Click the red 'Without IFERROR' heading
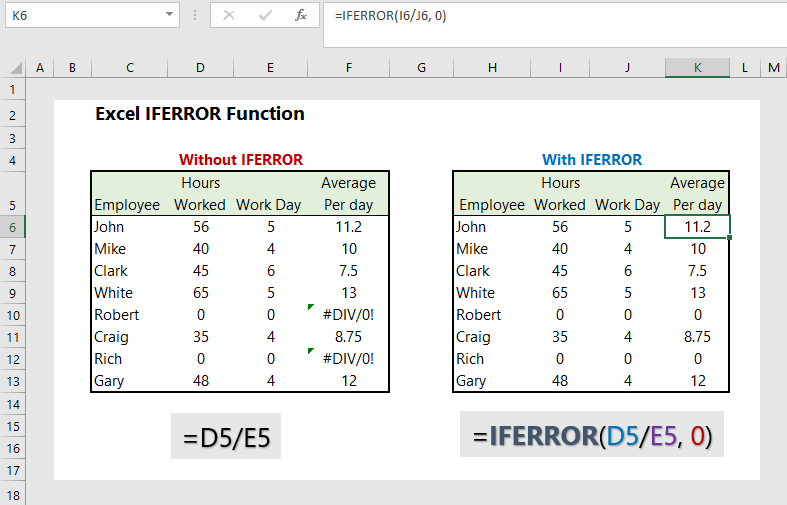The height and width of the screenshot is (505, 787). [241, 160]
